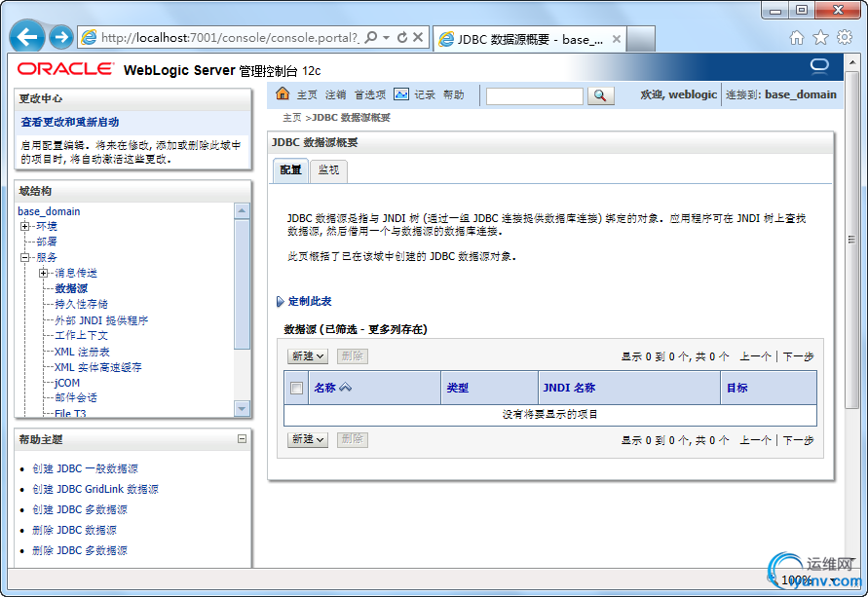Open the upper 新建 dropdown
This screenshot has width=868, height=597.
(x=308, y=356)
